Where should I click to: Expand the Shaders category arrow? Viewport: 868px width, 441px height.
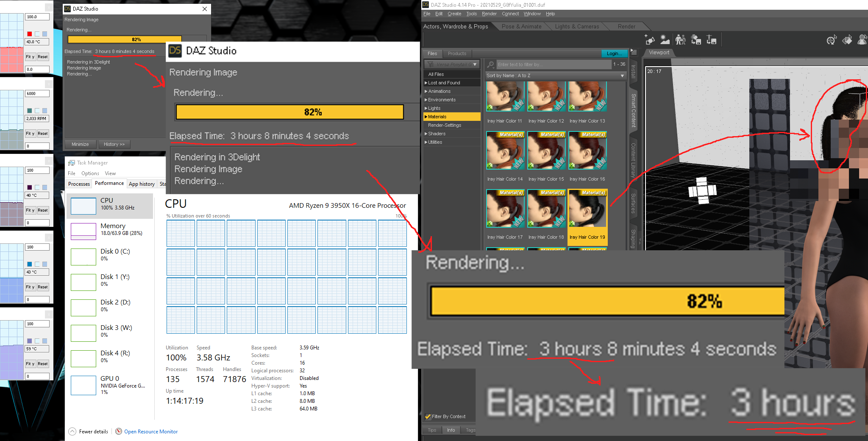tap(426, 134)
